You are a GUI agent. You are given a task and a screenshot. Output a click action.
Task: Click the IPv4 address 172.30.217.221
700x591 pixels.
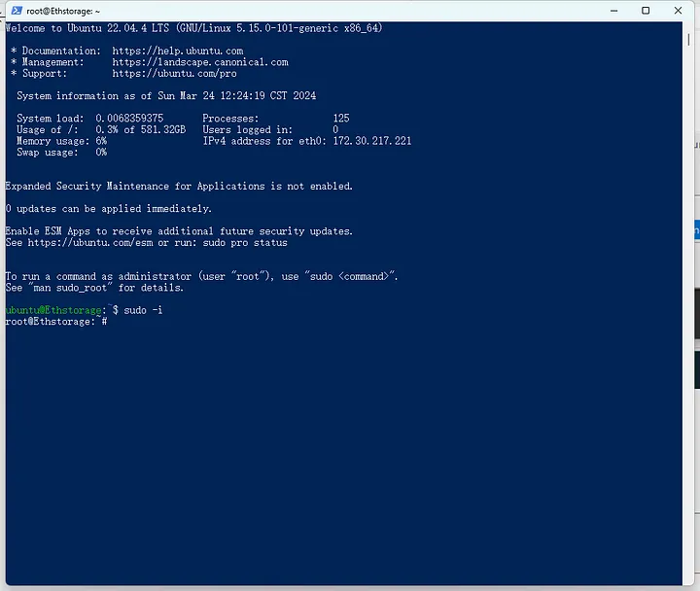371,141
